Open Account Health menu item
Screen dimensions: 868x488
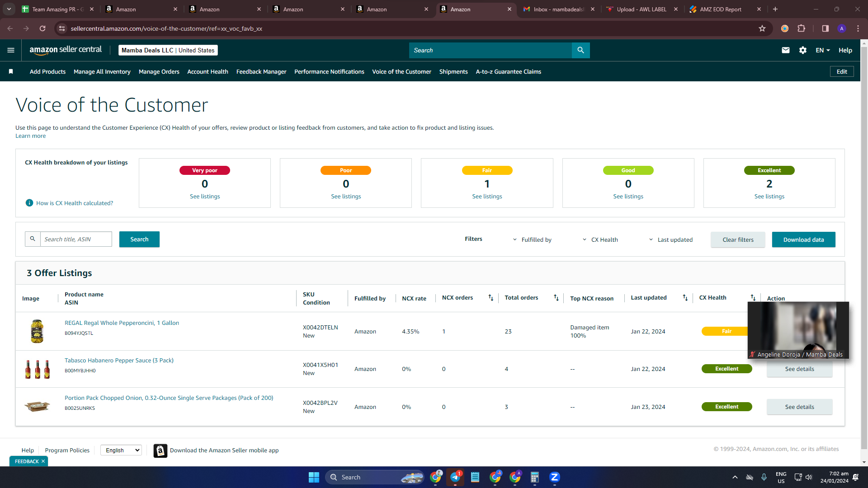pos(208,71)
